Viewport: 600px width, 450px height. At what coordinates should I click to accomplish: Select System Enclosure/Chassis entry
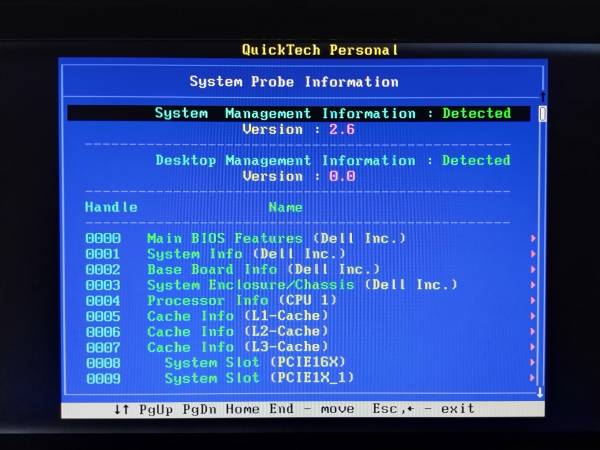pos(302,285)
